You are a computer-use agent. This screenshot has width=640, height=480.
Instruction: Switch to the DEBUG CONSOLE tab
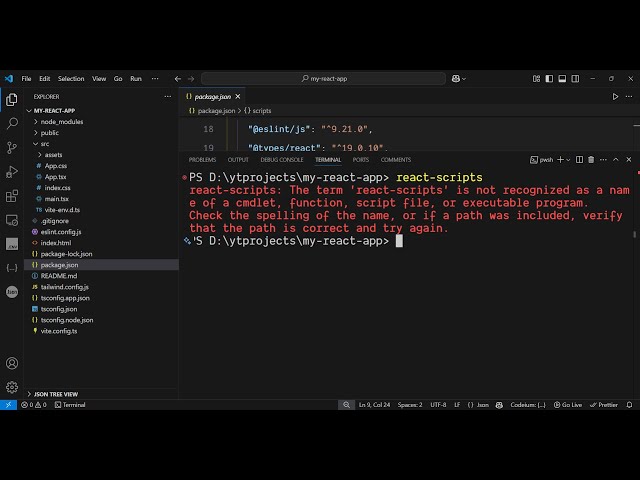click(282, 160)
